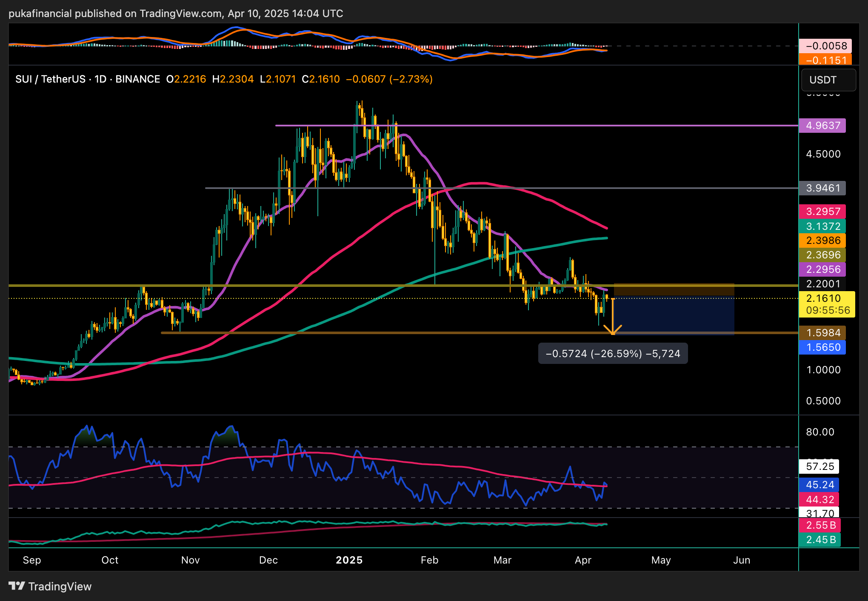
Task: Click the 2.55 B volume label
Action: [x=819, y=525]
